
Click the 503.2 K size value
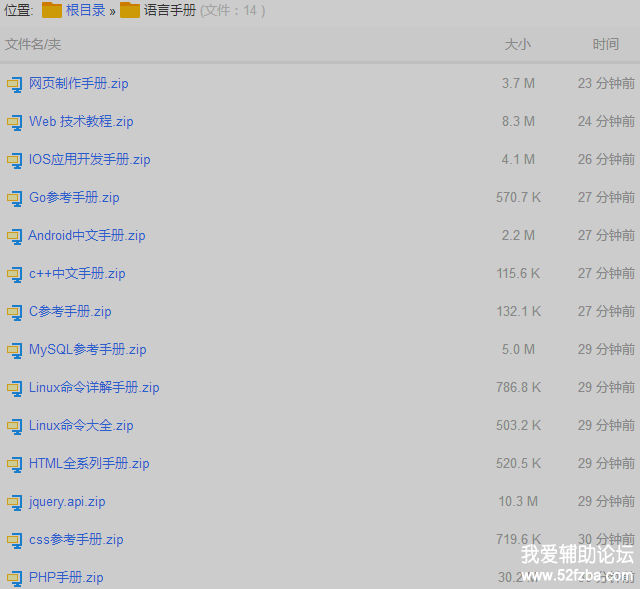(x=518, y=425)
